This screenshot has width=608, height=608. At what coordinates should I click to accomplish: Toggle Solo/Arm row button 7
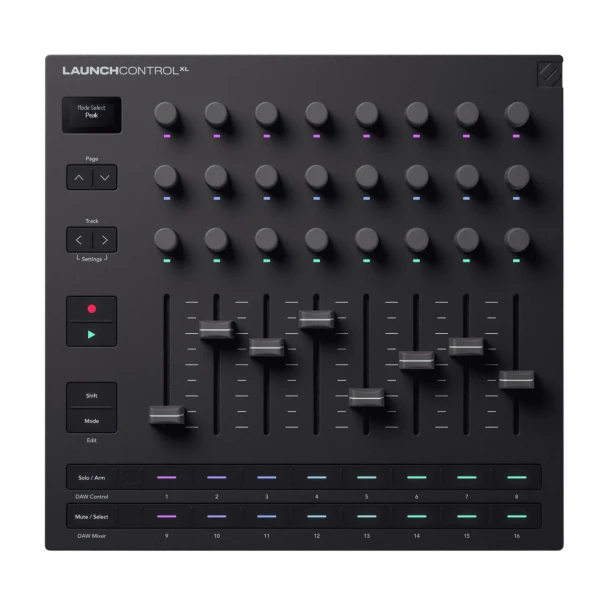[466, 478]
